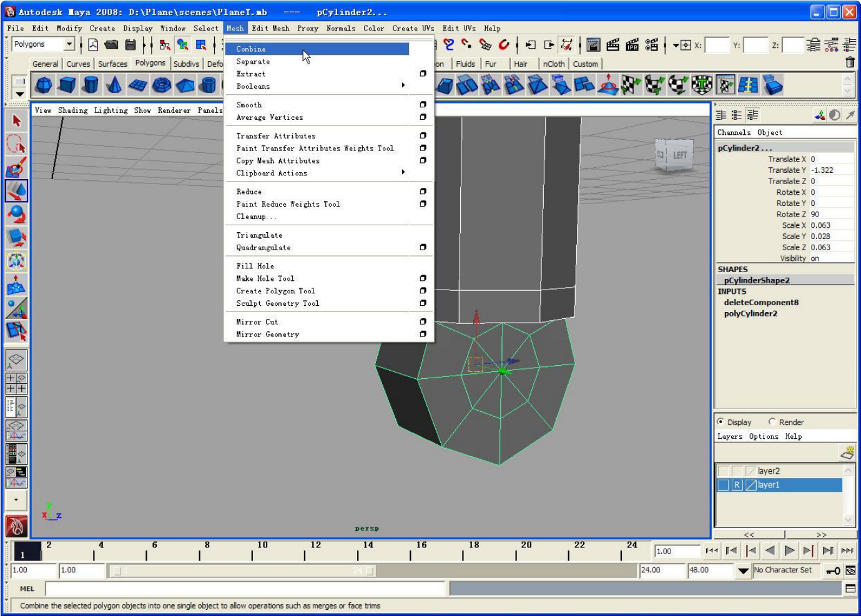Click deleteComponent8 input node
The image size is (861, 616).
[x=761, y=302]
